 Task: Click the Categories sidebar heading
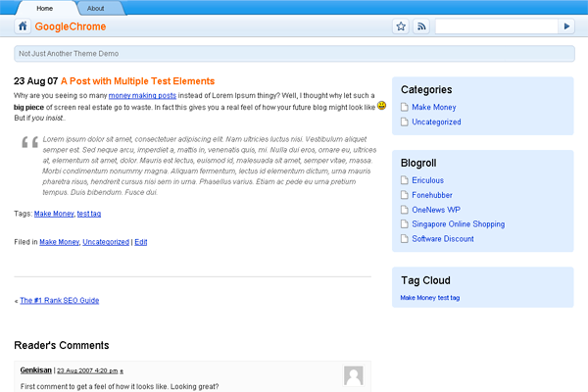point(426,89)
